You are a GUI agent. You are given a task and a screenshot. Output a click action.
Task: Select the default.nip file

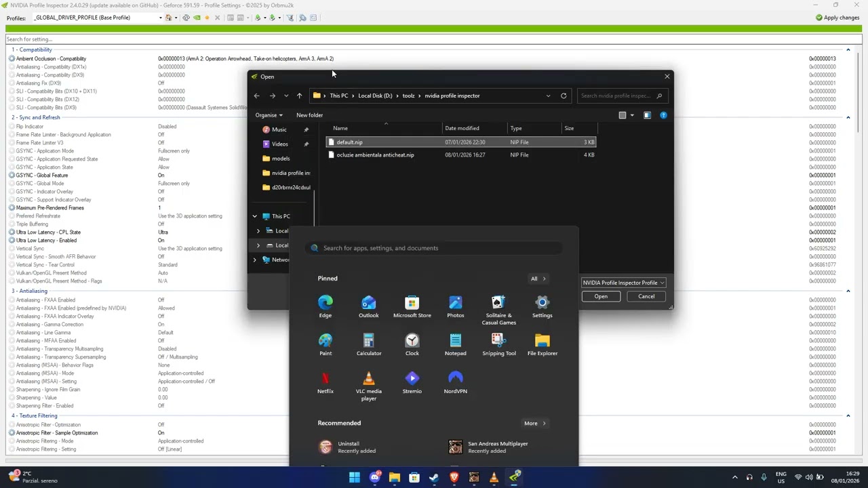coord(461,142)
